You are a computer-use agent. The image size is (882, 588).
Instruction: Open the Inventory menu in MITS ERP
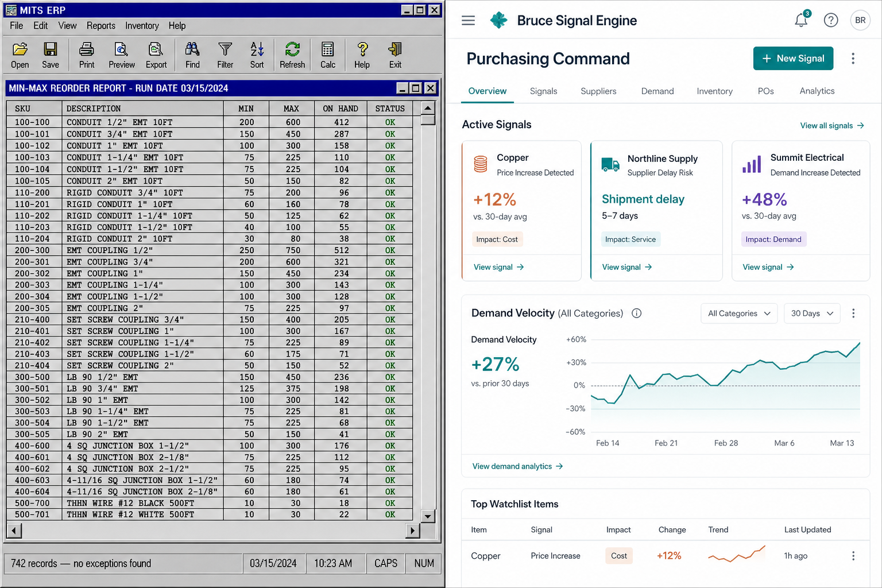click(142, 26)
